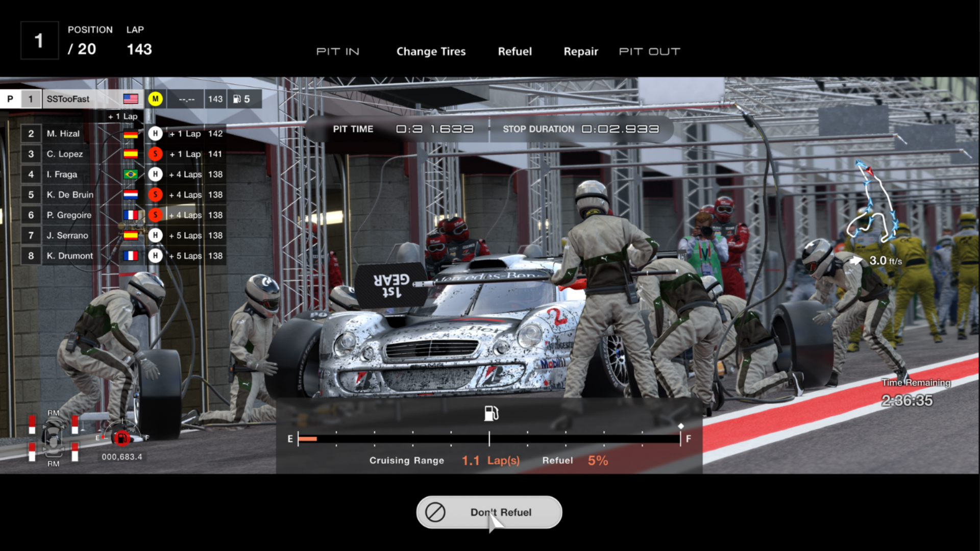Click the red fuel warning icon
The height and width of the screenshot is (551, 980).
pos(121,438)
